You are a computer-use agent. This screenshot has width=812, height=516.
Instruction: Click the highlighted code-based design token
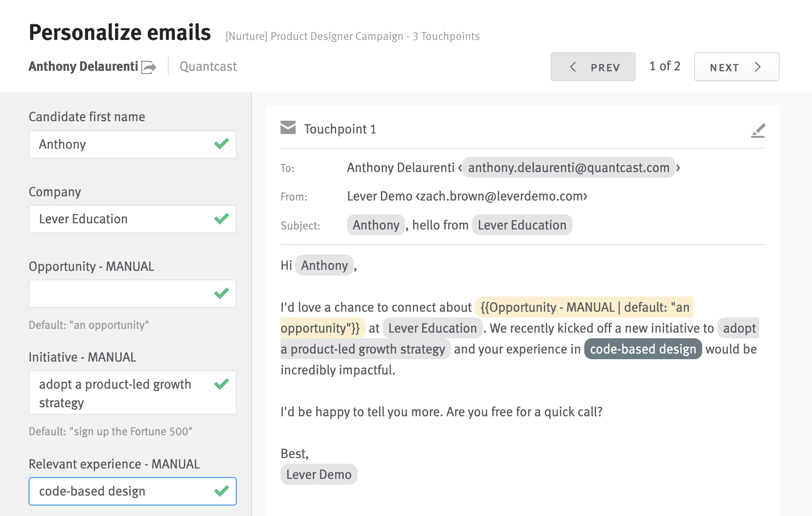[x=643, y=349]
